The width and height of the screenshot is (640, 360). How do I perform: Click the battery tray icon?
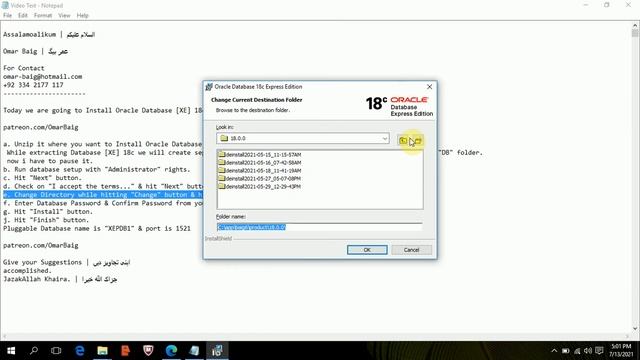565,351
